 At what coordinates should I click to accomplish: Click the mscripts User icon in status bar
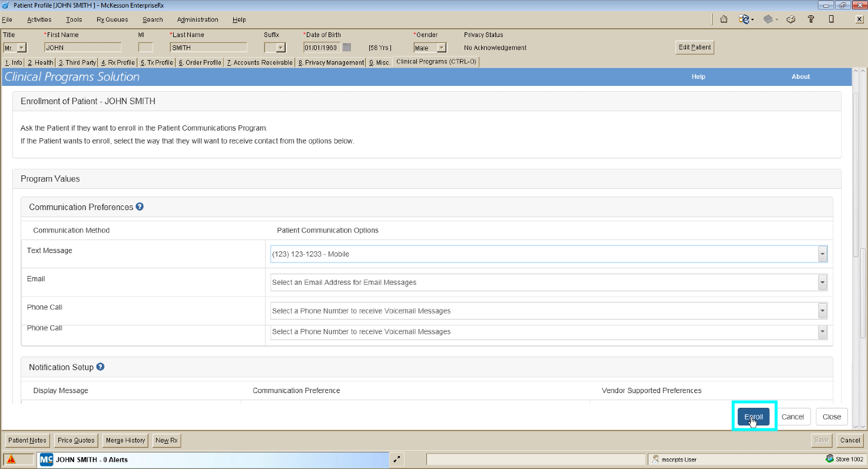(655, 460)
